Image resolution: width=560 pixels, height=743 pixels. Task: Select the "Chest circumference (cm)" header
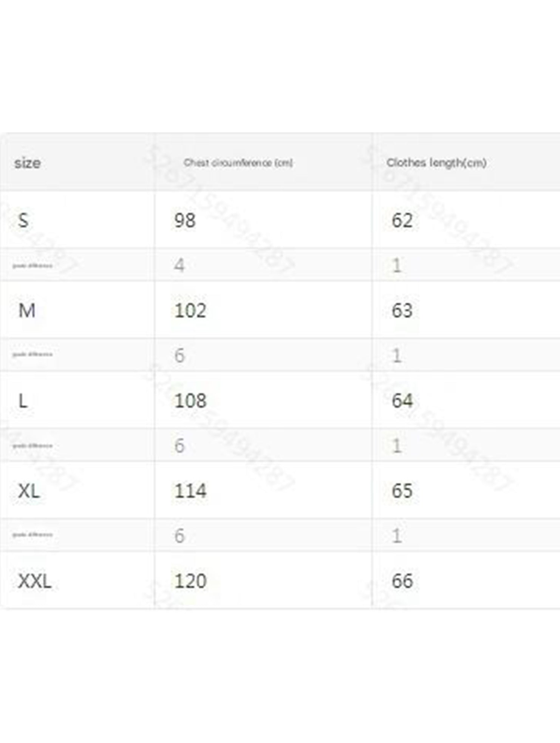238,163
